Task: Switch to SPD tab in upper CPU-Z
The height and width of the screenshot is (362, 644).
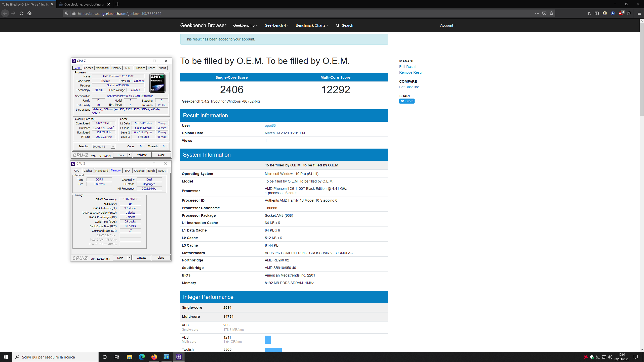Action: tap(128, 68)
